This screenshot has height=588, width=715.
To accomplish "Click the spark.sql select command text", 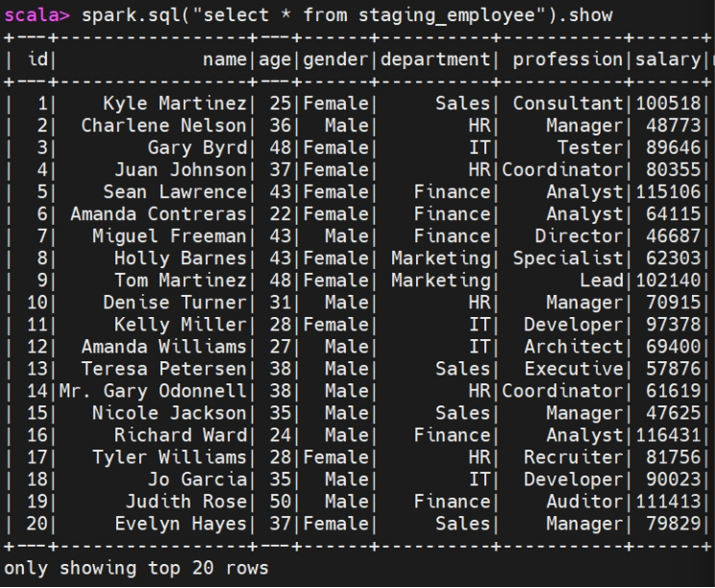I will (347, 15).
